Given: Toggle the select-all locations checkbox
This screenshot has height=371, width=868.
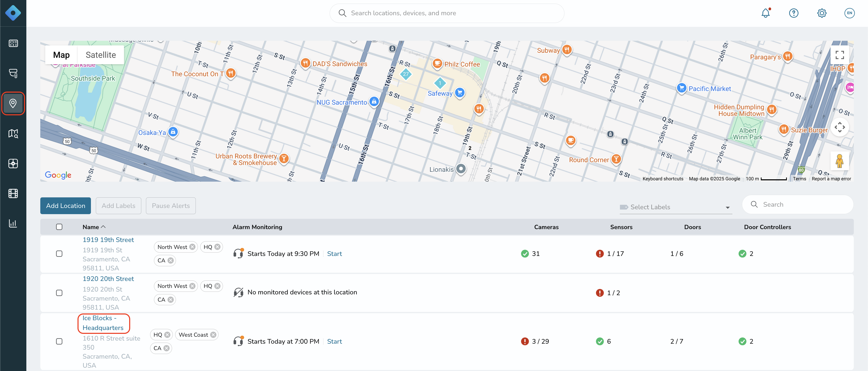Looking at the screenshot, I should 59,227.
